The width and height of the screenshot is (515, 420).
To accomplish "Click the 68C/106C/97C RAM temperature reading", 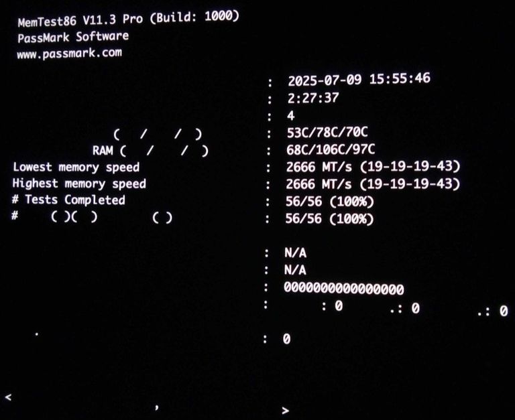I will [x=331, y=149].
